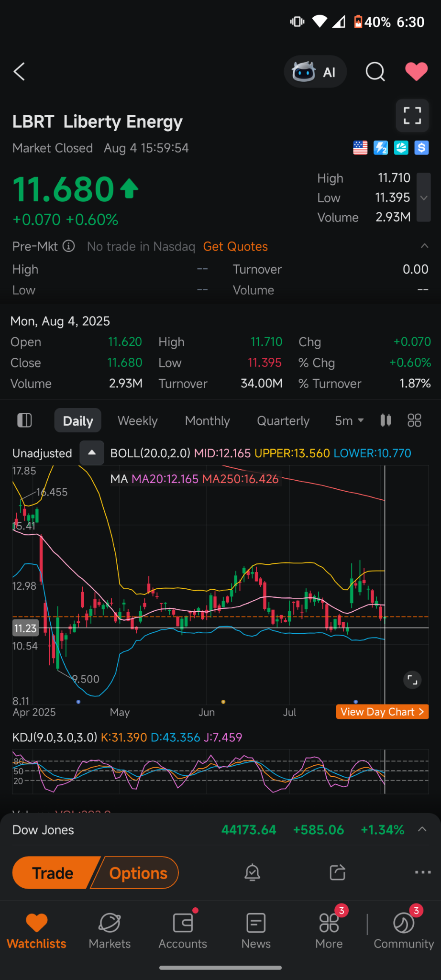This screenshot has height=980, width=441.
Task: Open News in the bottom bar
Action: coord(256,931)
